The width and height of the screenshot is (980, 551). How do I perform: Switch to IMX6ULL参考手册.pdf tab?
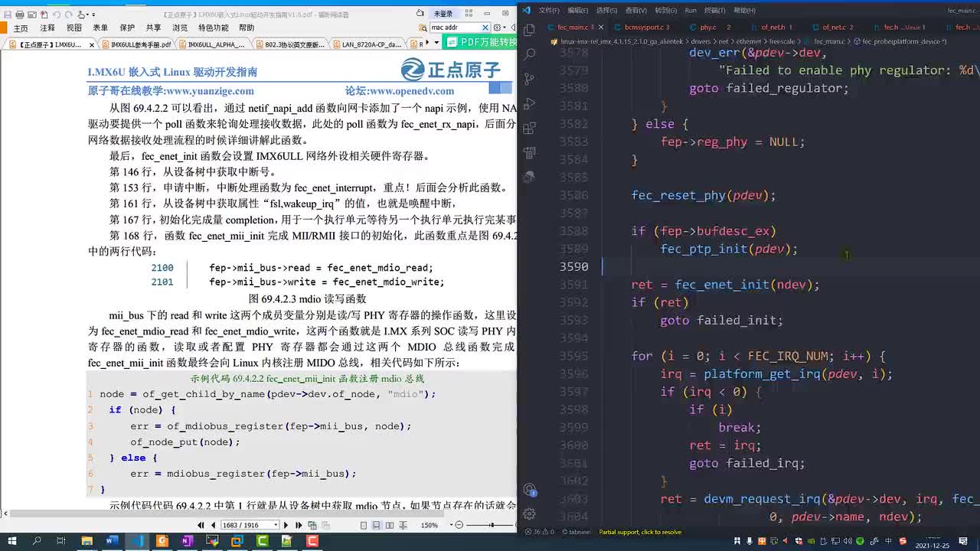(139, 44)
